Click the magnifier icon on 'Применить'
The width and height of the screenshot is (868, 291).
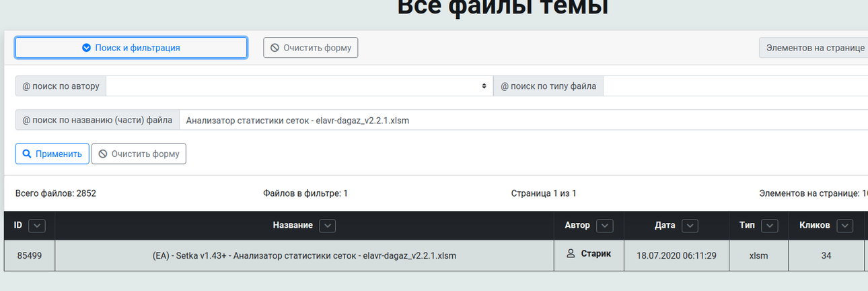point(27,154)
